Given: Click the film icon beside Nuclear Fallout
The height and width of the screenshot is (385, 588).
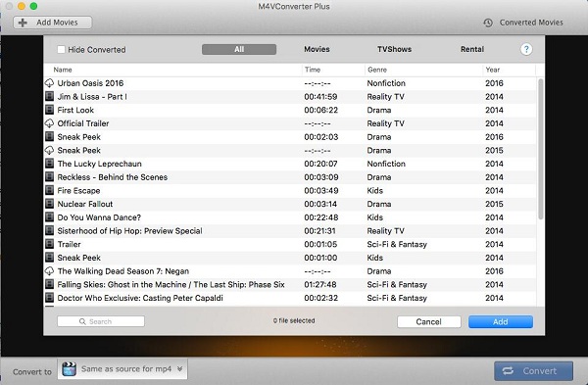Looking at the screenshot, I should [49, 204].
